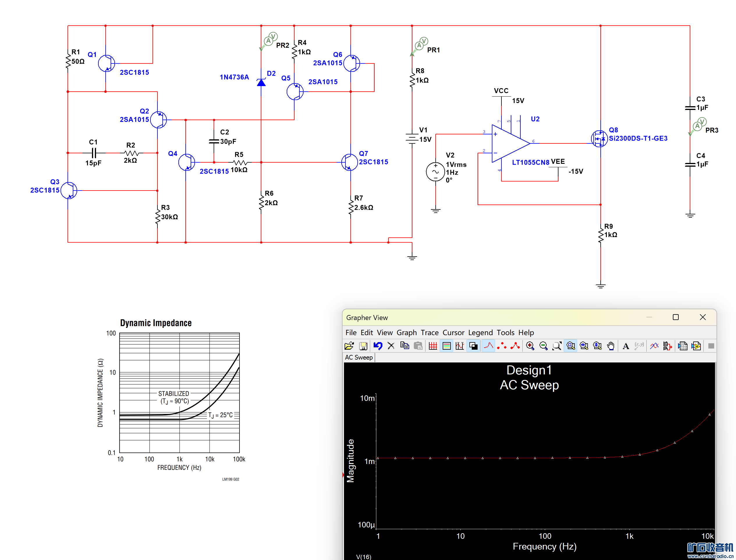Click the Undo arrow icon
This screenshot has width=736, height=560.
(x=377, y=346)
